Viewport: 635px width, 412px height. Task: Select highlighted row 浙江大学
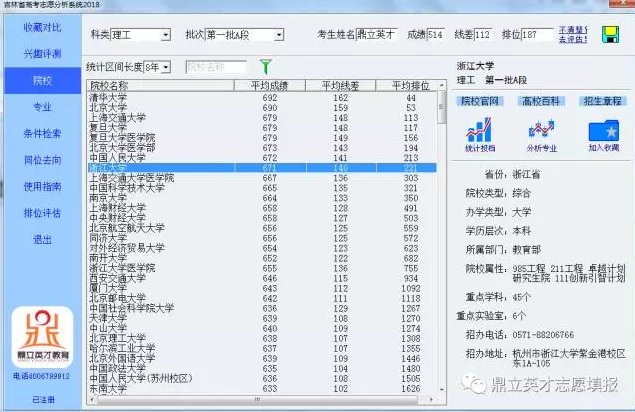click(262, 168)
